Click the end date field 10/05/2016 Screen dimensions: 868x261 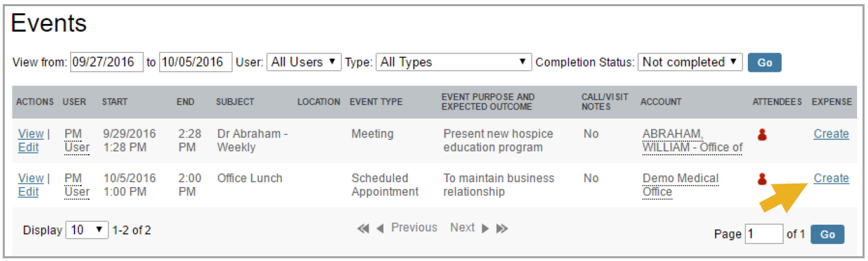[x=196, y=62]
